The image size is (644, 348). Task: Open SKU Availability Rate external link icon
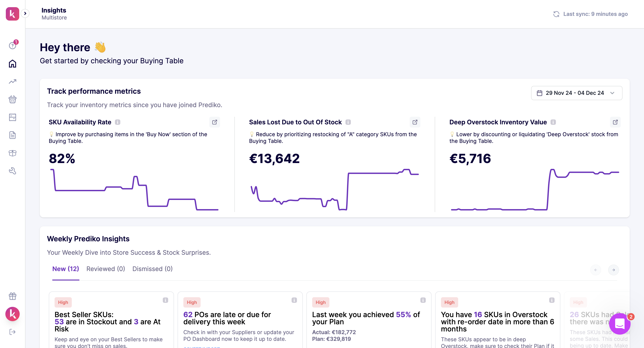pyautogui.click(x=214, y=122)
